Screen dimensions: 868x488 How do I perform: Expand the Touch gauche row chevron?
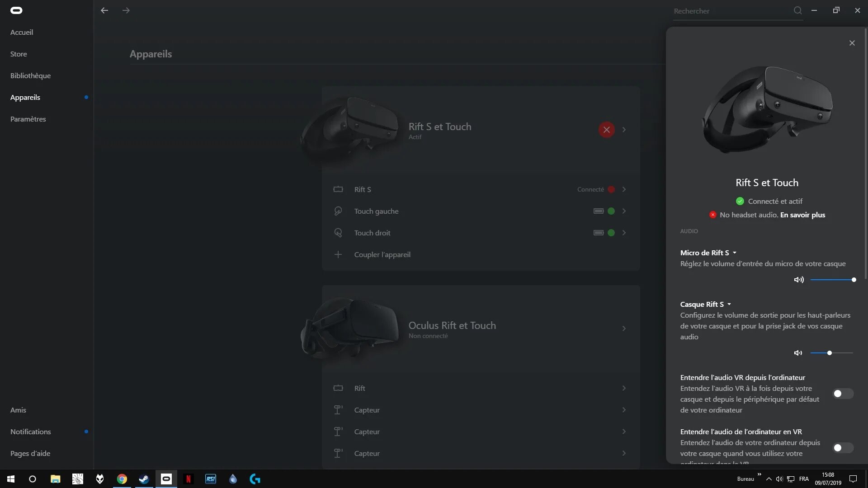624,211
